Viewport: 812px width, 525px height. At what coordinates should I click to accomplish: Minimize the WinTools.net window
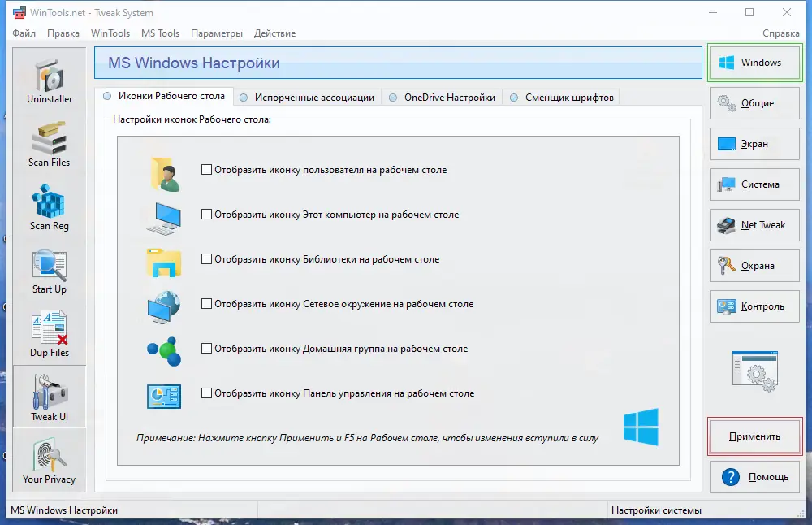pyautogui.click(x=713, y=12)
